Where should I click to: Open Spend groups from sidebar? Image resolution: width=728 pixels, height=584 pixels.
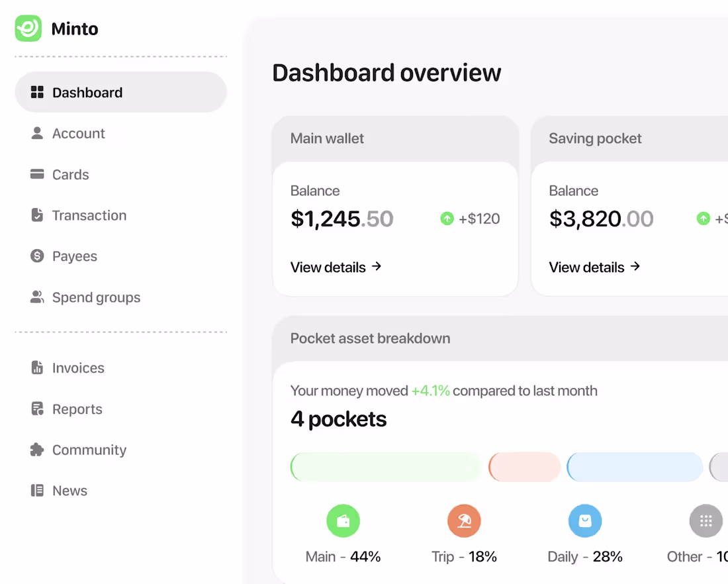(120, 297)
